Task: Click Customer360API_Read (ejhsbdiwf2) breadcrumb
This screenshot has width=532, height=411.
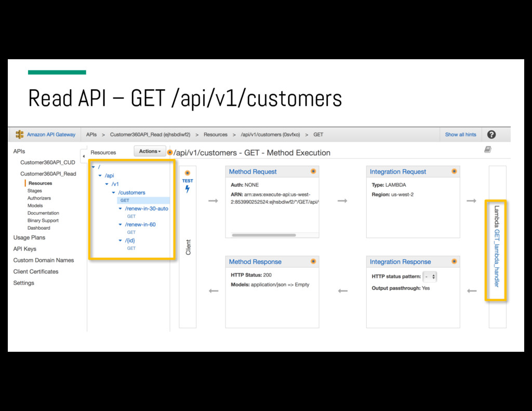Action: (x=150, y=135)
